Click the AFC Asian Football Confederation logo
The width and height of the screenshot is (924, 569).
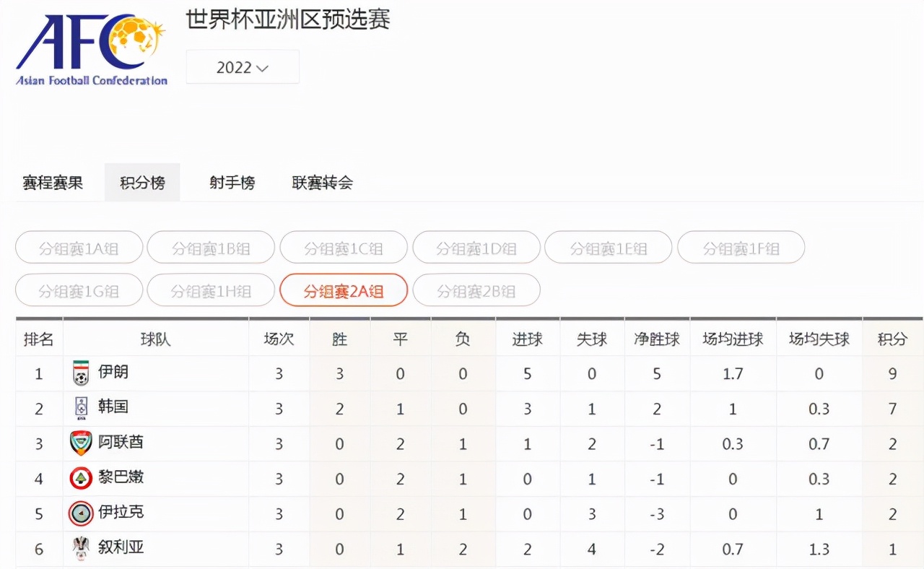[92, 49]
